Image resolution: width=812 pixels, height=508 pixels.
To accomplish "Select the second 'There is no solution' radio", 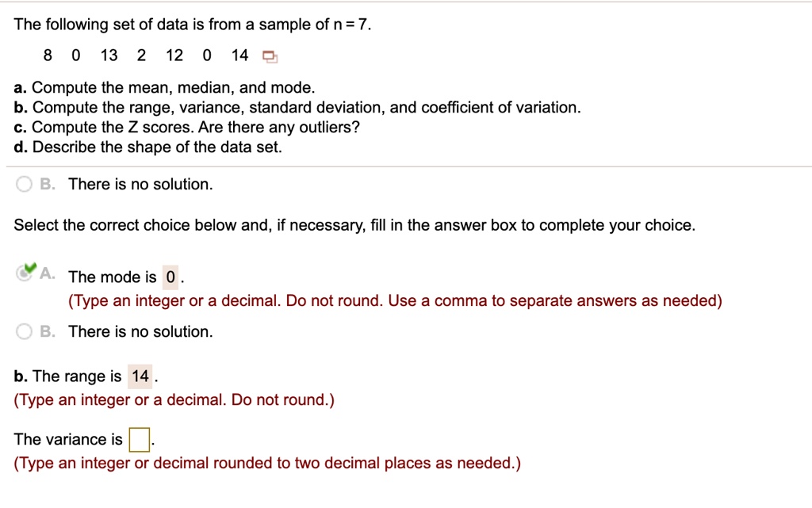I will 24,331.
